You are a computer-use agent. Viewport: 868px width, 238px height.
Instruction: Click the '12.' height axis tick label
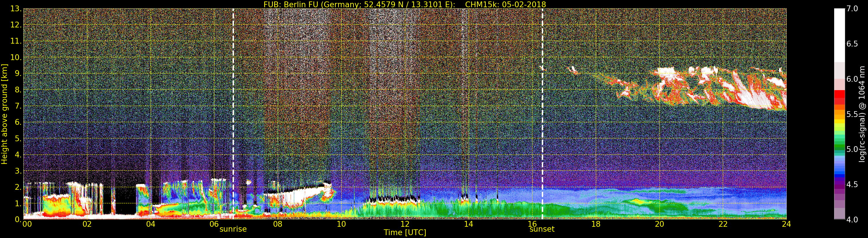coord(16,25)
